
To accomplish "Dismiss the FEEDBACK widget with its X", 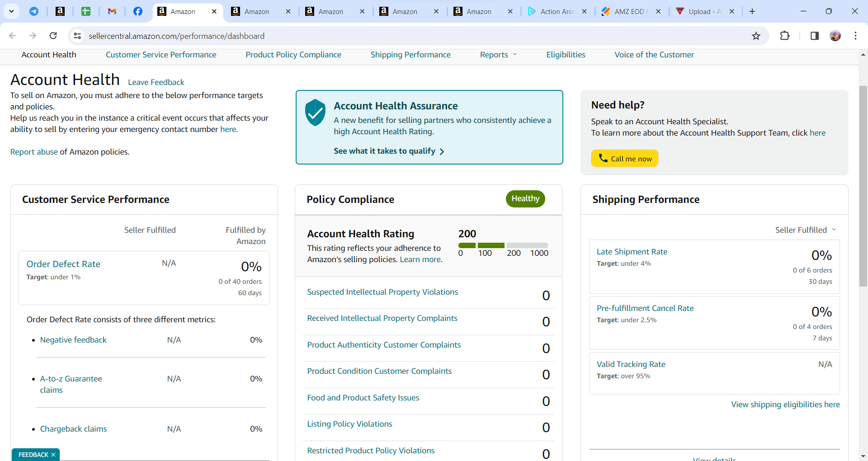I will tap(53, 455).
